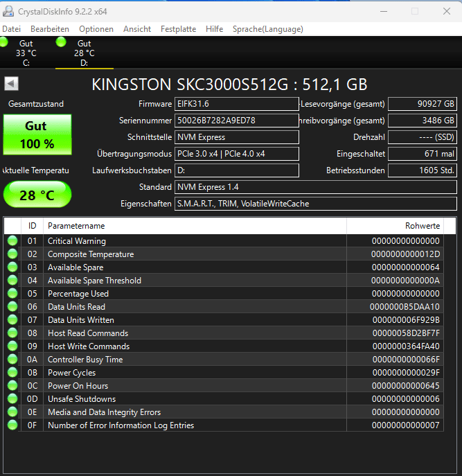Click the Firmware field EIFK31.6
The height and width of the screenshot is (476, 462).
[237, 104]
